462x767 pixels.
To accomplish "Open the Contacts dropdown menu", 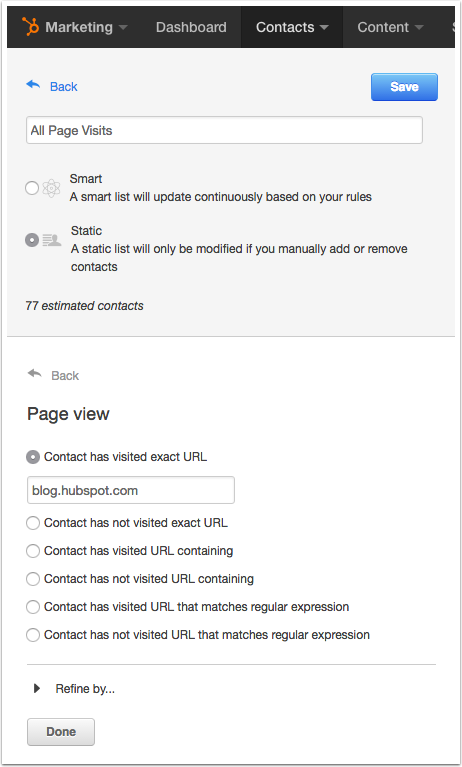I will point(292,27).
